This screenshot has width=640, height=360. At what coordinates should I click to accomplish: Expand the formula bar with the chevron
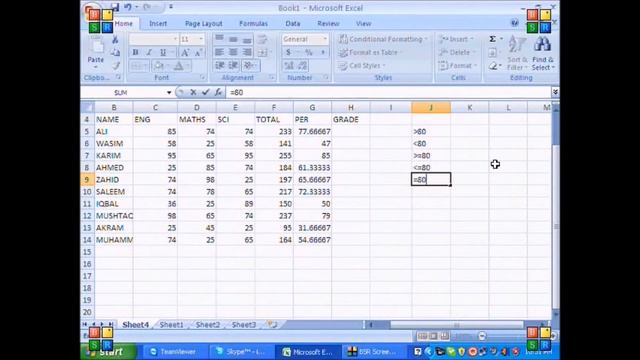[555, 92]
